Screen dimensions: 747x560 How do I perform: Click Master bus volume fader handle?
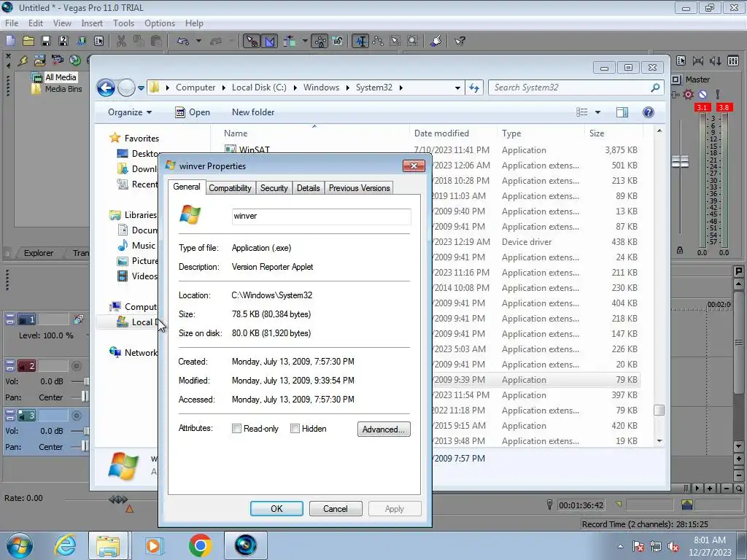pyautogui.click(x=680, y=161)
